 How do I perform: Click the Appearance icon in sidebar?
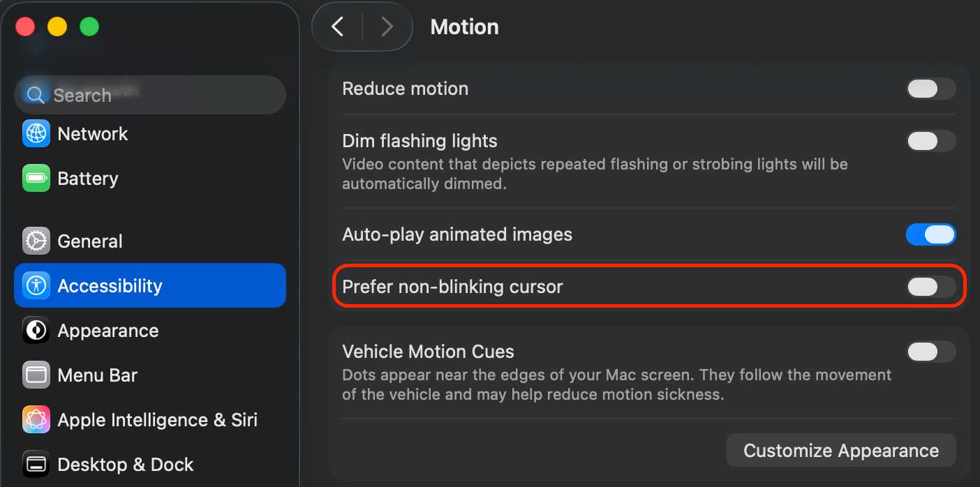coord(36,331)
